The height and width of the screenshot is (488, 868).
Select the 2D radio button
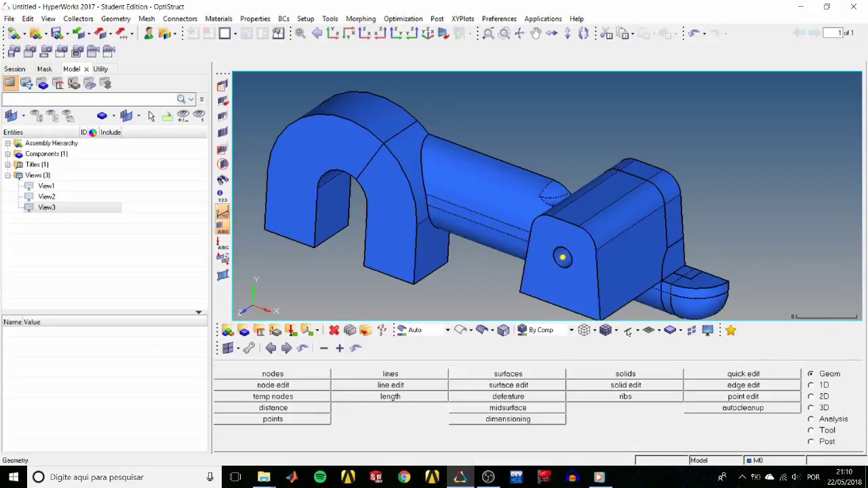pos(810,396)
